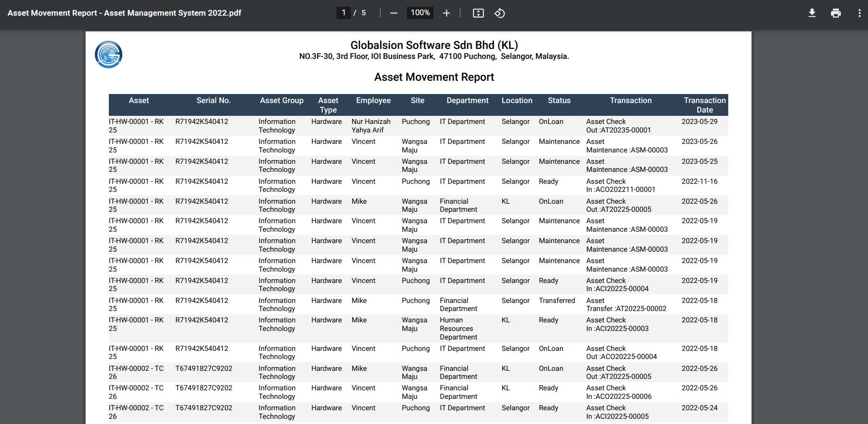Click the Employee column header
The width and height of the screenshot is (868, 424).
tap(373, 101)
